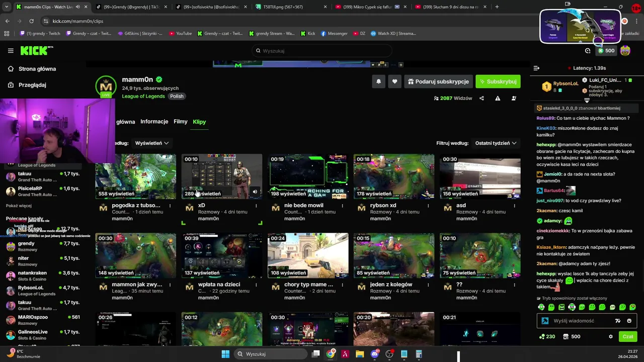Open the circular icon left of the Kick balance
The image size is (644, 362).
[x=588, y=51]
